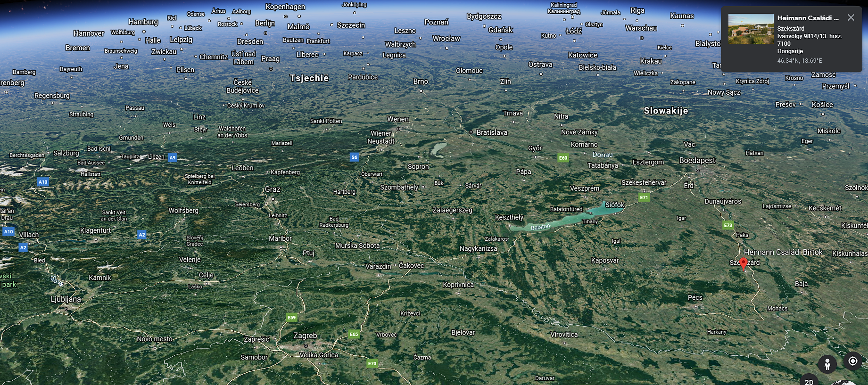Click the E70 road shield marker

click(x=372, y=363)
